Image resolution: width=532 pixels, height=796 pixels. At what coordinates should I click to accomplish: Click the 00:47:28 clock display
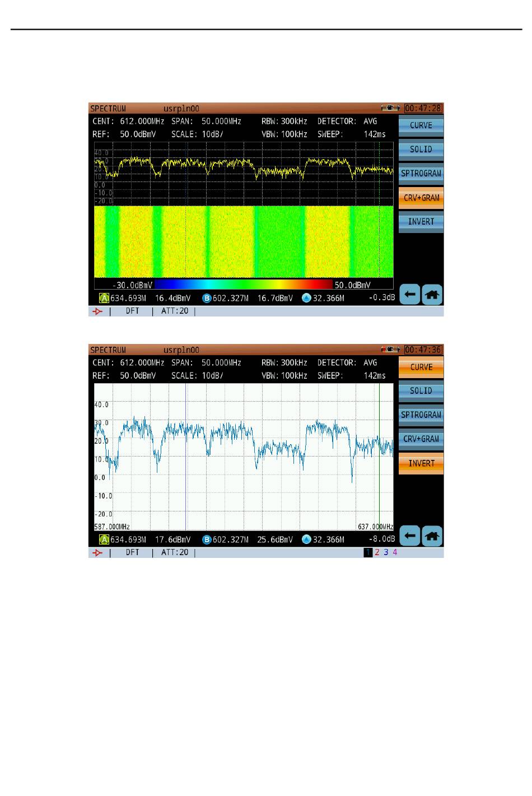423,108
